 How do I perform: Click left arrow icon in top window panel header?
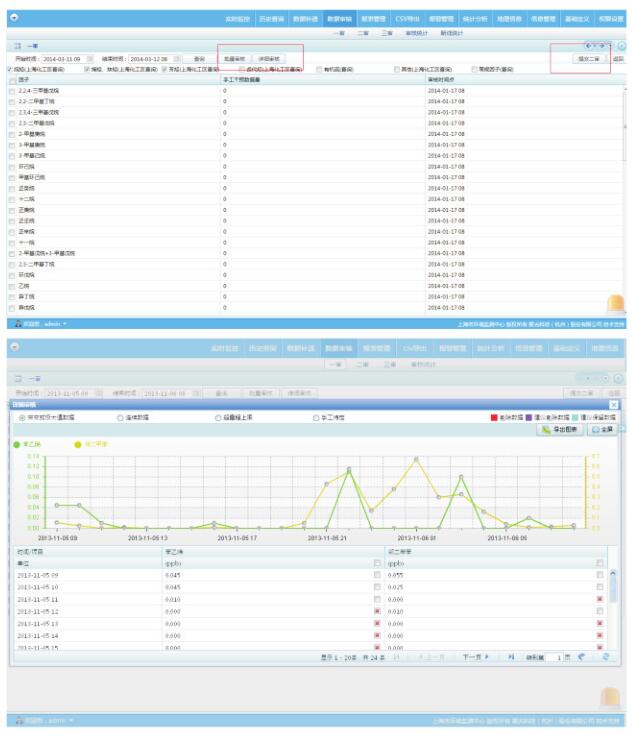point(588,46)
